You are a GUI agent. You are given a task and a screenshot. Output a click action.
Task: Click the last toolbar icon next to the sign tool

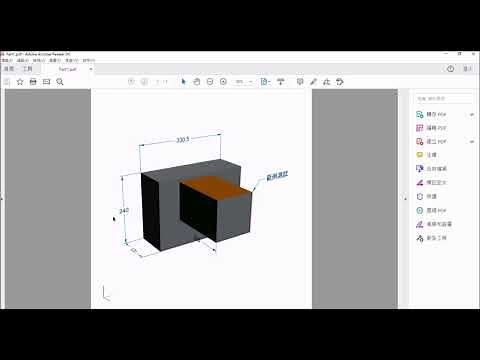[340, 82]
